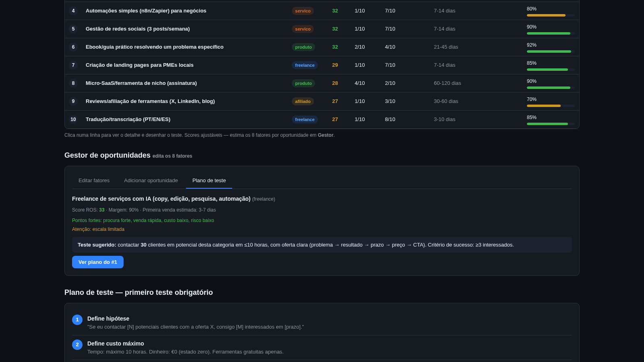Click the produto tag on the Micro-SaaS row
The image size is (644, 362).
coord(303,83)
